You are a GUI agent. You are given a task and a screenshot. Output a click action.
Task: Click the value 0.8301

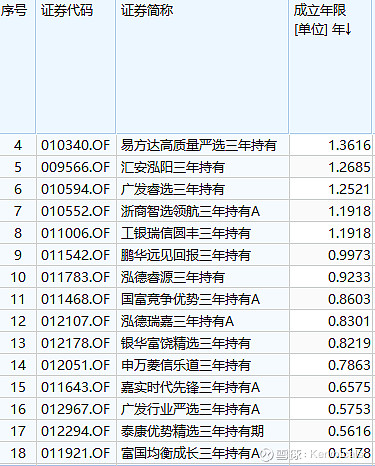(349, 321)
